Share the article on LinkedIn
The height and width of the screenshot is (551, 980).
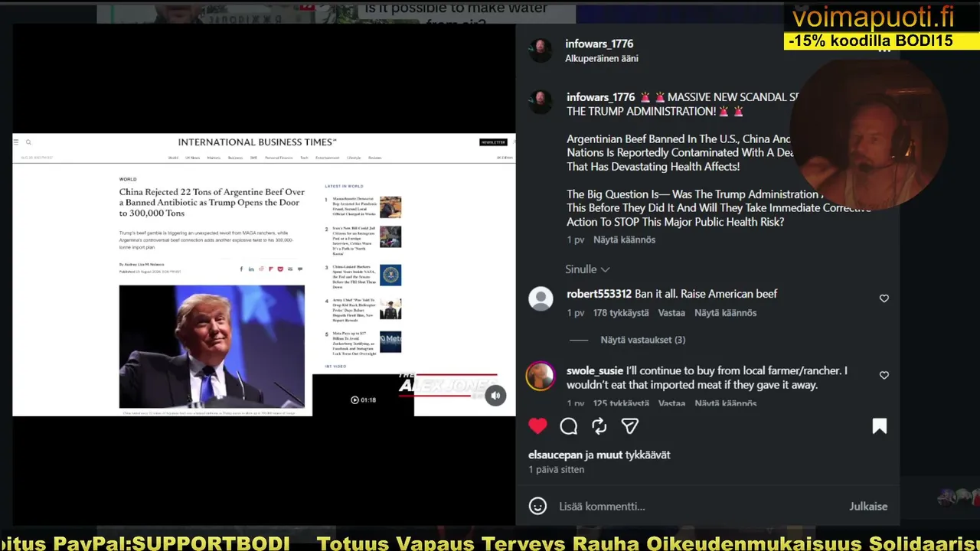pos(251,269)
